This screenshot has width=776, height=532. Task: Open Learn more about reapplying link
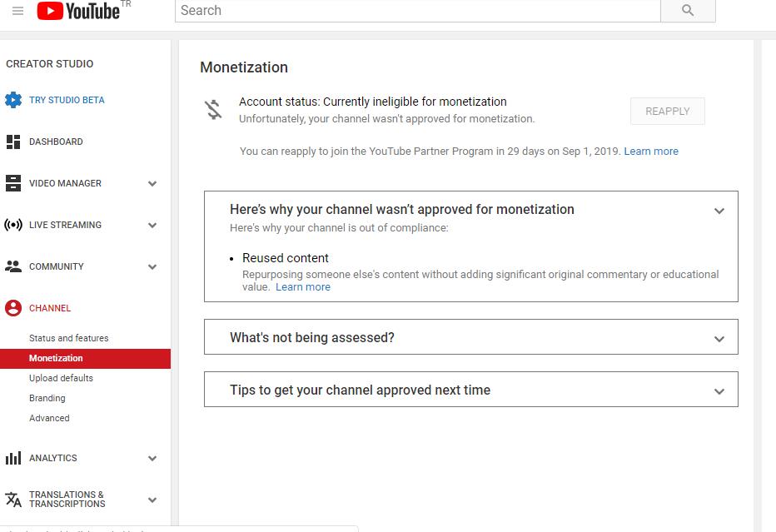pyautogui.click(x=651, y=152)
